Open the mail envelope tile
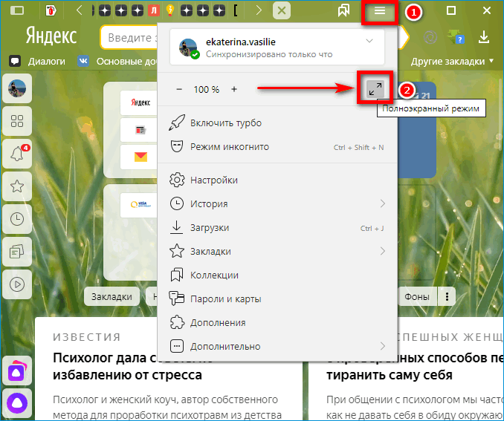 click(139, 157)
